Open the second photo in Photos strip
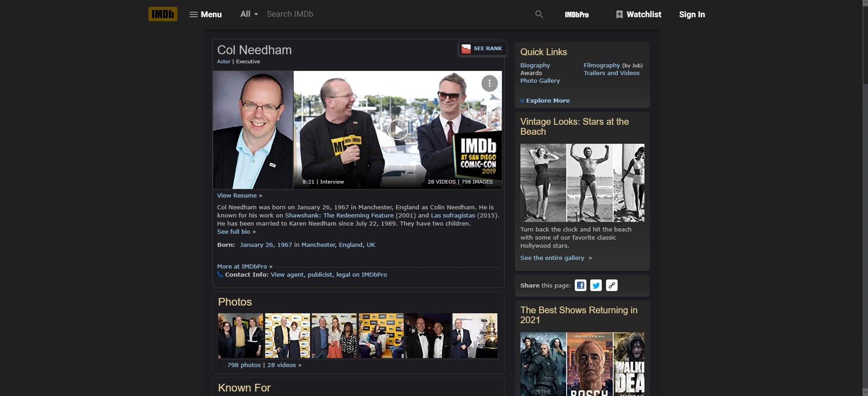 pos(287,336)
